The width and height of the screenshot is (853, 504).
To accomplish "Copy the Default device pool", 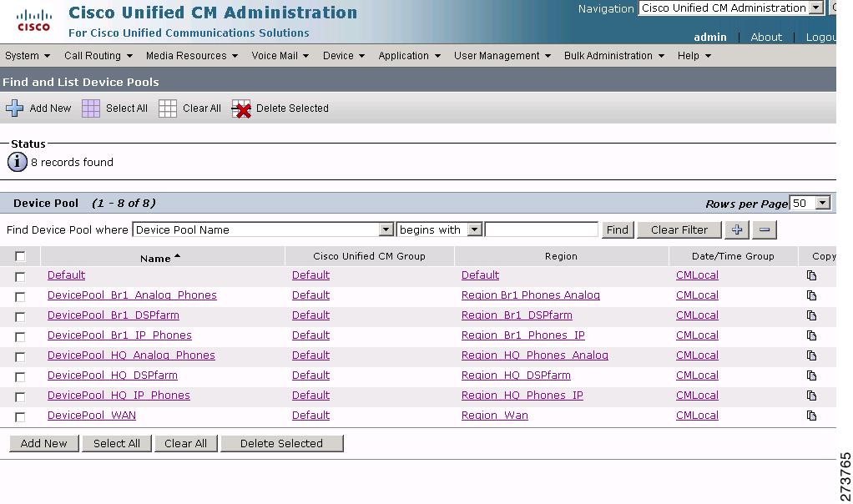I will pyautogui.click(x=811, y=275).
